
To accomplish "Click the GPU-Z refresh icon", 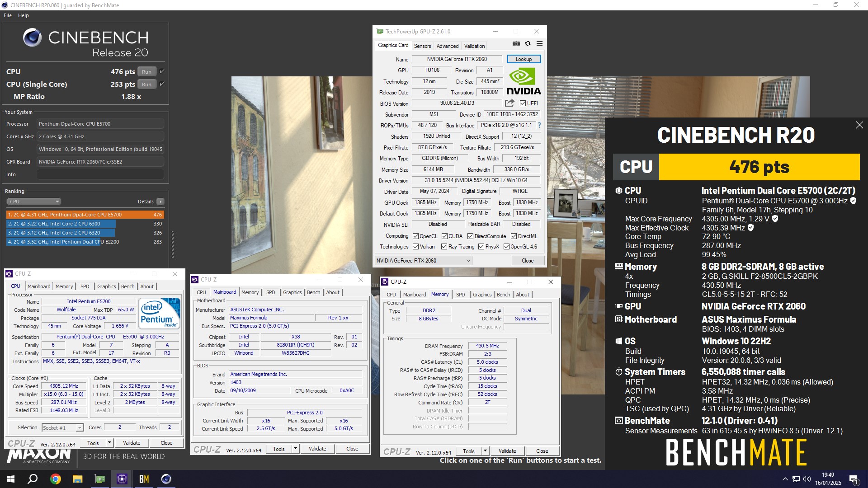I will tap(528, 44).
